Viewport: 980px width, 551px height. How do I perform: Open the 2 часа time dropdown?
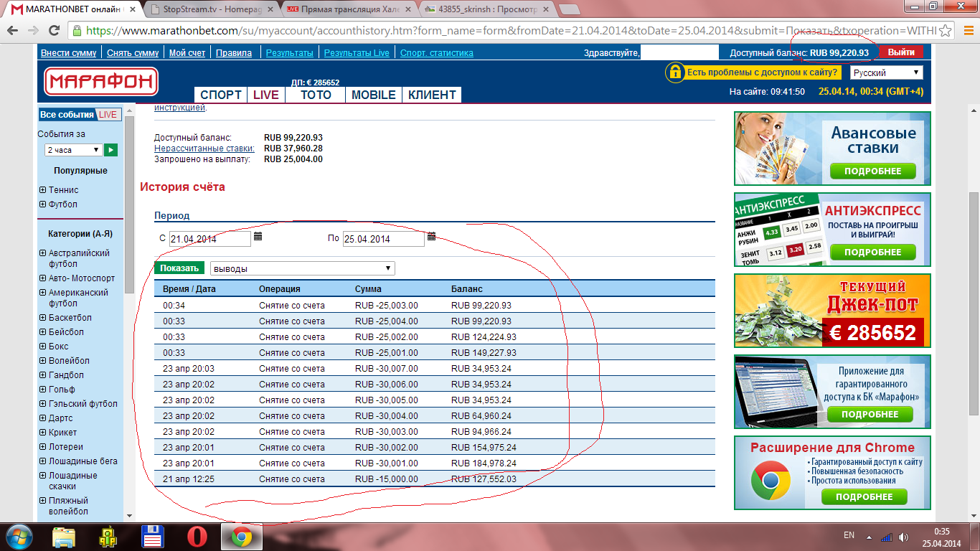(x=73, y=150)
